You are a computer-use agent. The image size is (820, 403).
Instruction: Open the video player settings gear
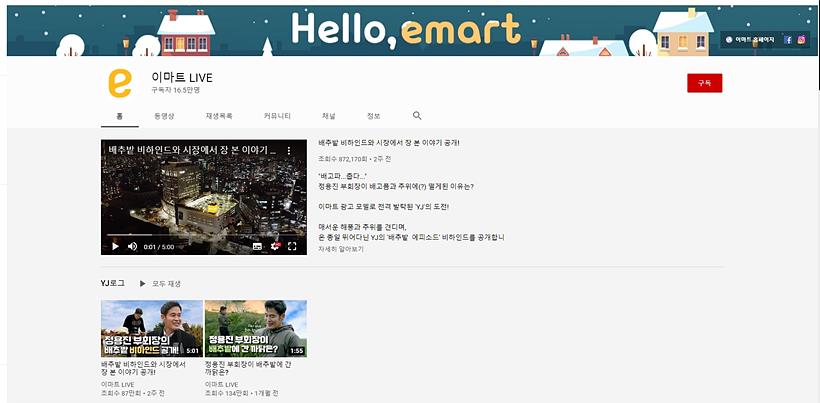click(275, 246)
